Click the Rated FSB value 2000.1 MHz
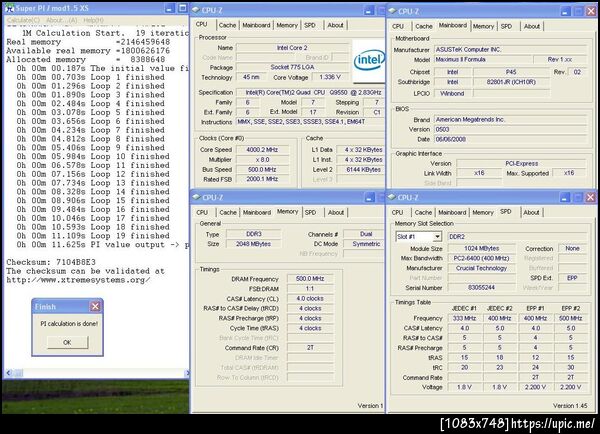 tap(262, 179)
